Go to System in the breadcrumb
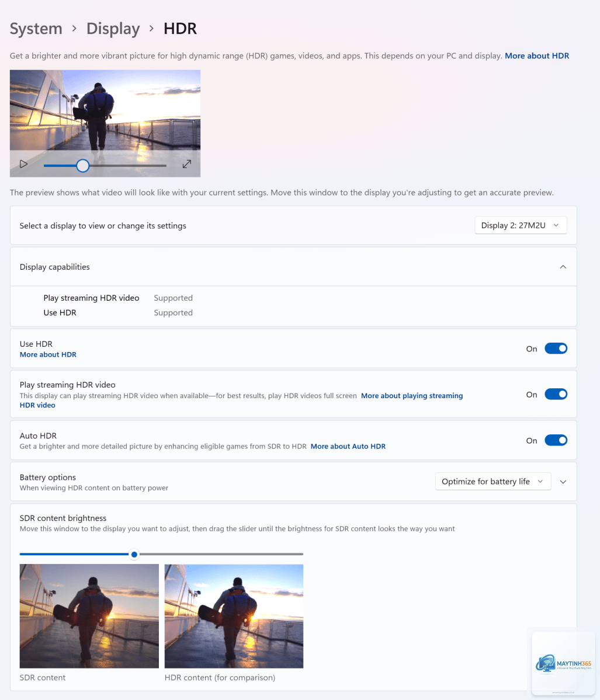The image size is (600, 700). click(36, 29)
